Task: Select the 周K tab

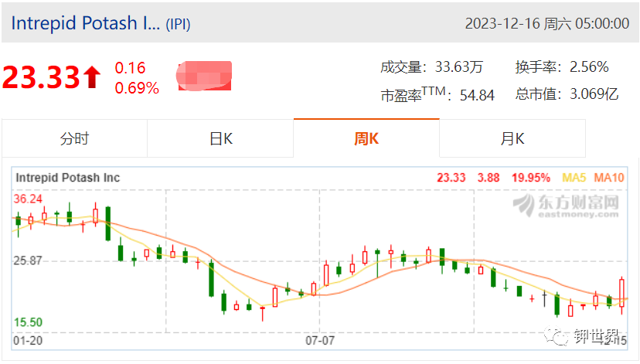Action: [366, 139]
